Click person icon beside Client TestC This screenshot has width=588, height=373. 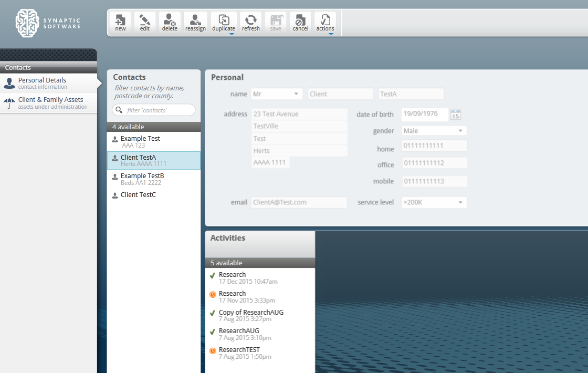pyautogui.click(x=115, y=195)
